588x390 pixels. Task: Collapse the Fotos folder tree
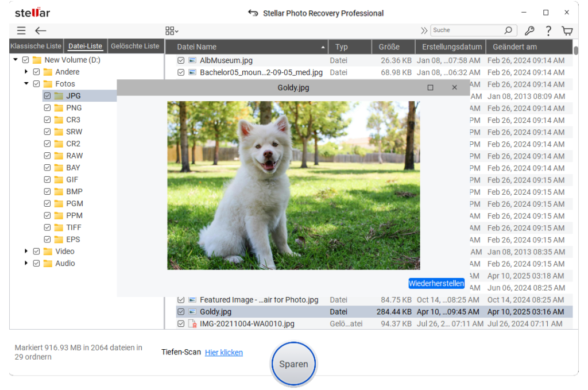click(x=26, y=83)
